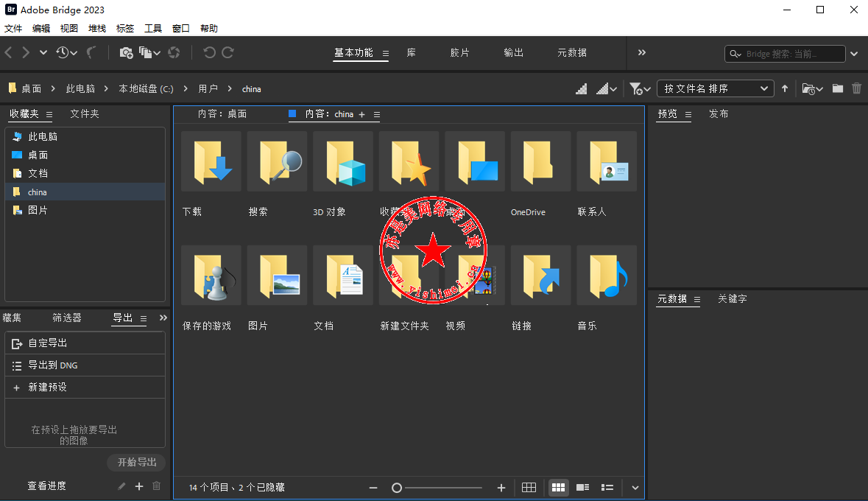Click the thumbnail size slider handle
This screenshot has width=868, height=501.
396,488
